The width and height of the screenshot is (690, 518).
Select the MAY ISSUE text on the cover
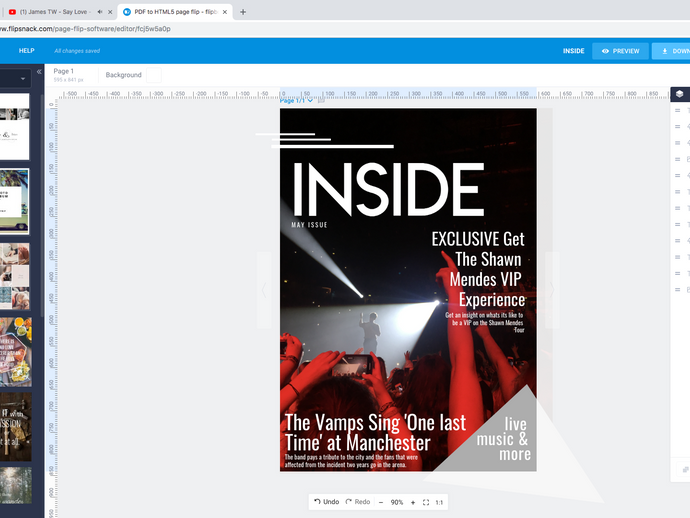(309, 225)
